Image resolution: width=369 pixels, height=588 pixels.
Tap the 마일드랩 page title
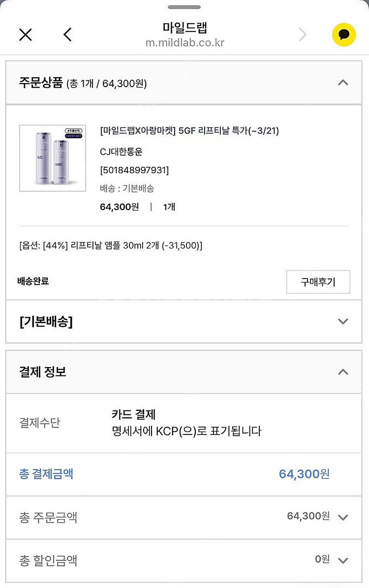pos(185,28)
